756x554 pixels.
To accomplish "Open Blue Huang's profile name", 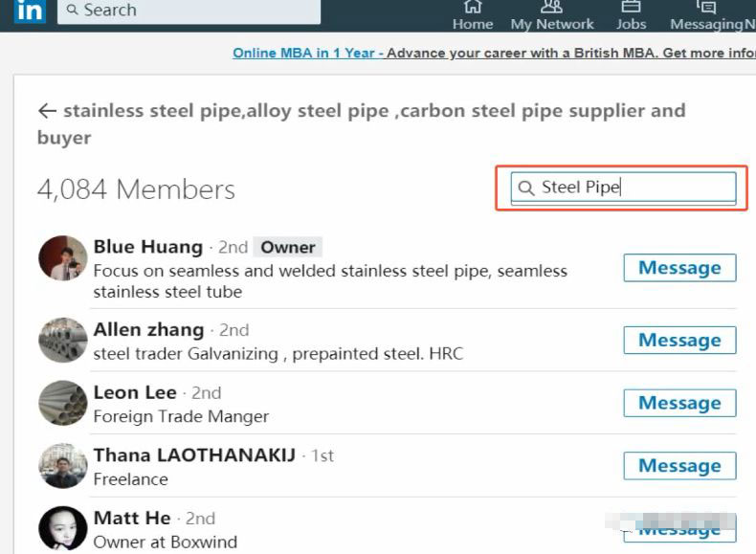I will click(x=148, y=247).
